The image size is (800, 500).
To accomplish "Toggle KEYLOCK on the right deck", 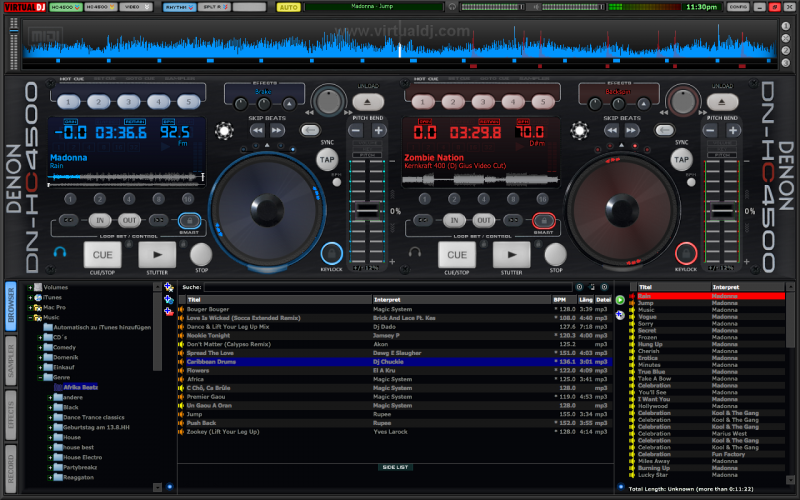I will coord(686,254).
